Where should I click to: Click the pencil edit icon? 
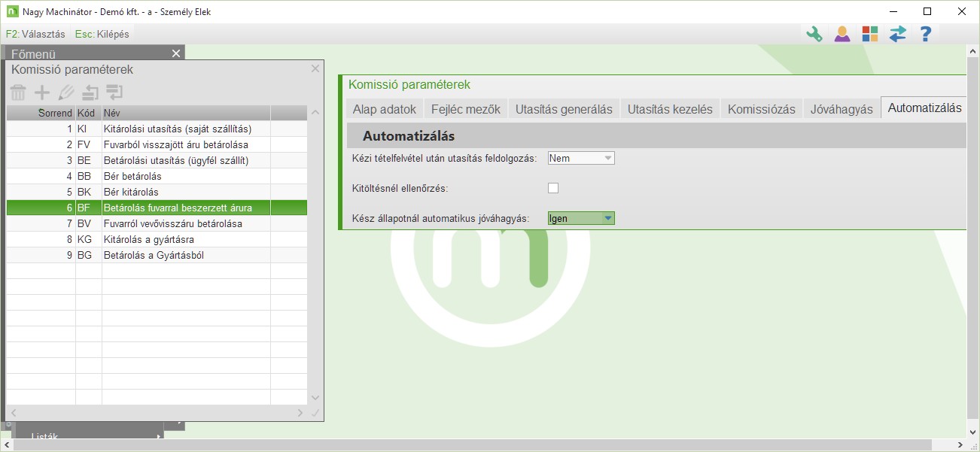coord(66,93)
